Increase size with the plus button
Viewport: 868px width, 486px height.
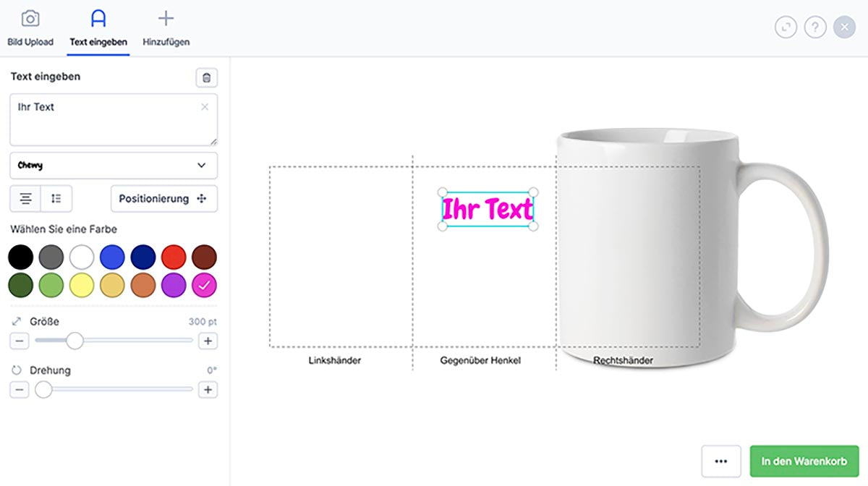pos(208,341)
